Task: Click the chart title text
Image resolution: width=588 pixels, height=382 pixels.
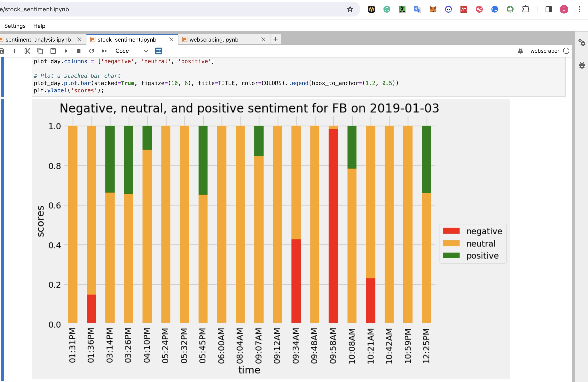Action: pyautogui.click(x=249, y=108)
